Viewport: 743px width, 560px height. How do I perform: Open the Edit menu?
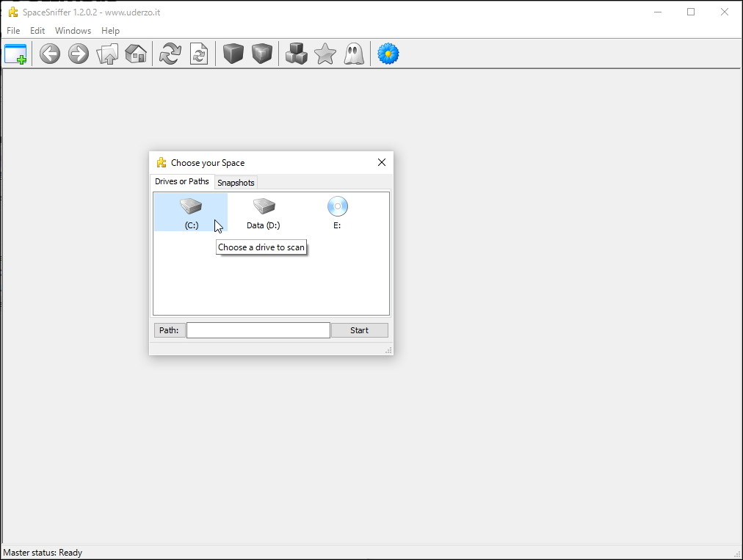tap(37, 31)
